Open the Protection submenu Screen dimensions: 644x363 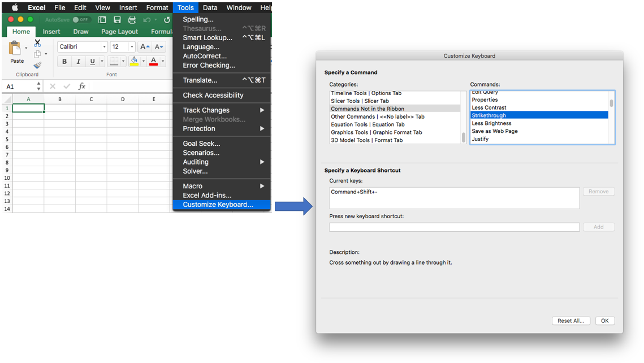click(x=222, y=128)
